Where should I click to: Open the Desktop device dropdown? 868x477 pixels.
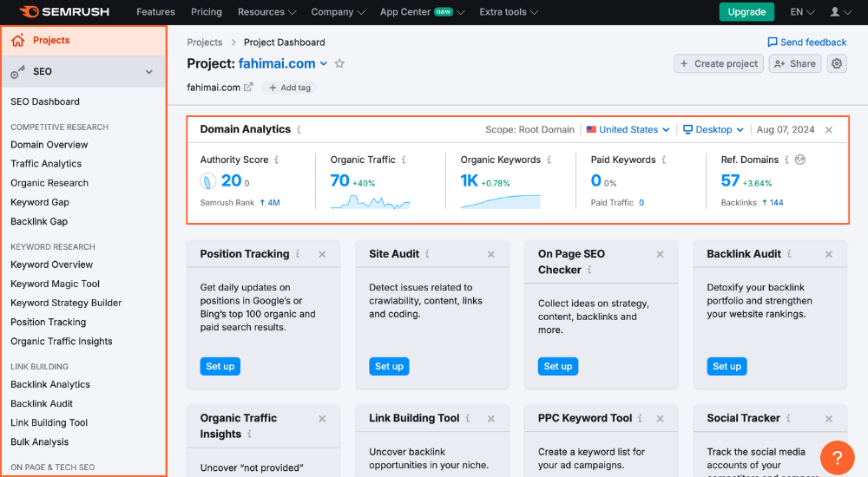pos(713,130)
